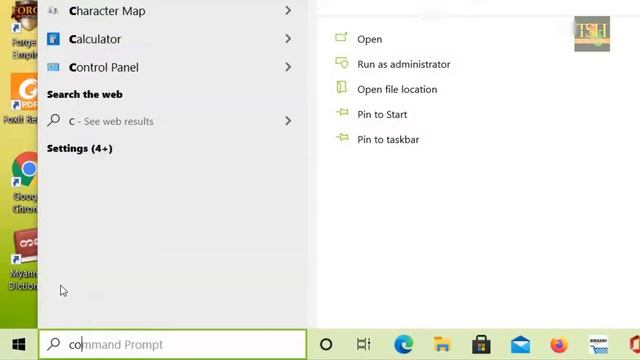Expand Calculator result details arrow

point(288,39)
